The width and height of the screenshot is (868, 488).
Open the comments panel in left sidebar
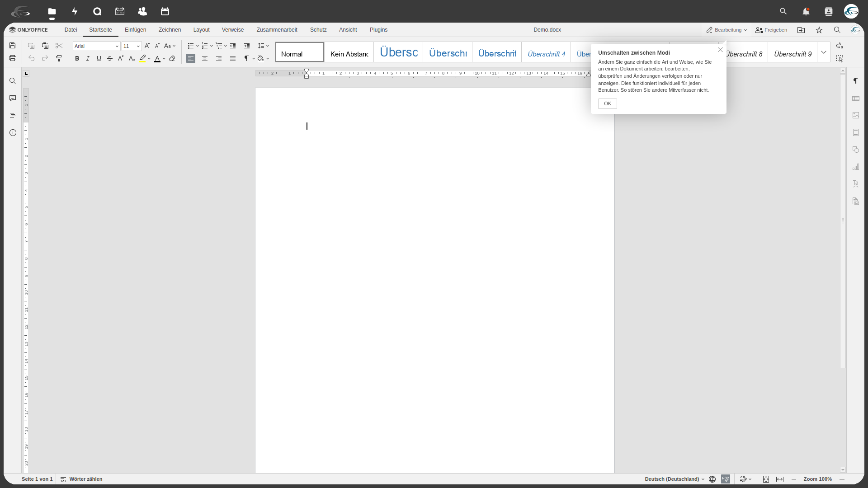[x=13, y=98]
